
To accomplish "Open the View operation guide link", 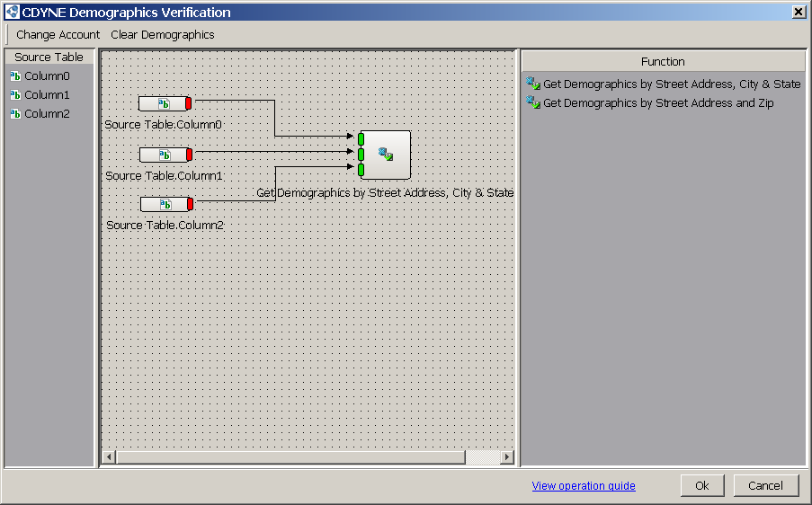I will click(584, 486).
